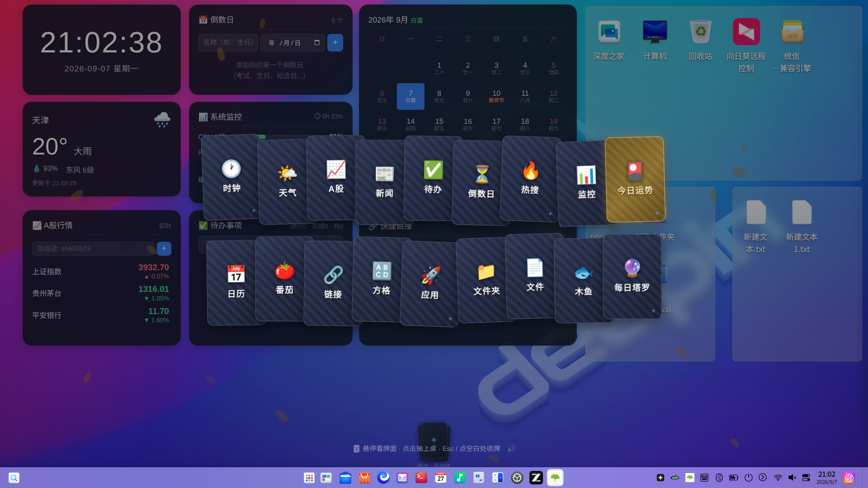Image resolution: width=868 pixels, height=488 pixels.
Task: Pick the 日历 calendar card
Action: coord(235,282)
